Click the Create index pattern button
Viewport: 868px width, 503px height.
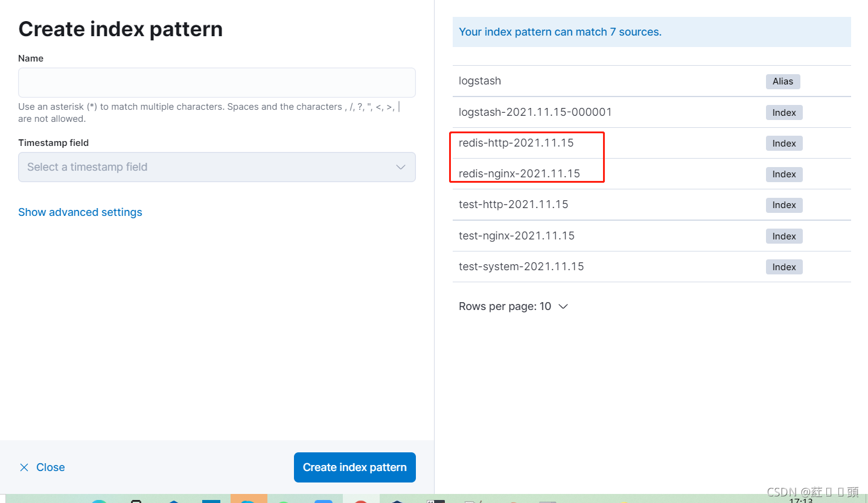tap(355, 467)
